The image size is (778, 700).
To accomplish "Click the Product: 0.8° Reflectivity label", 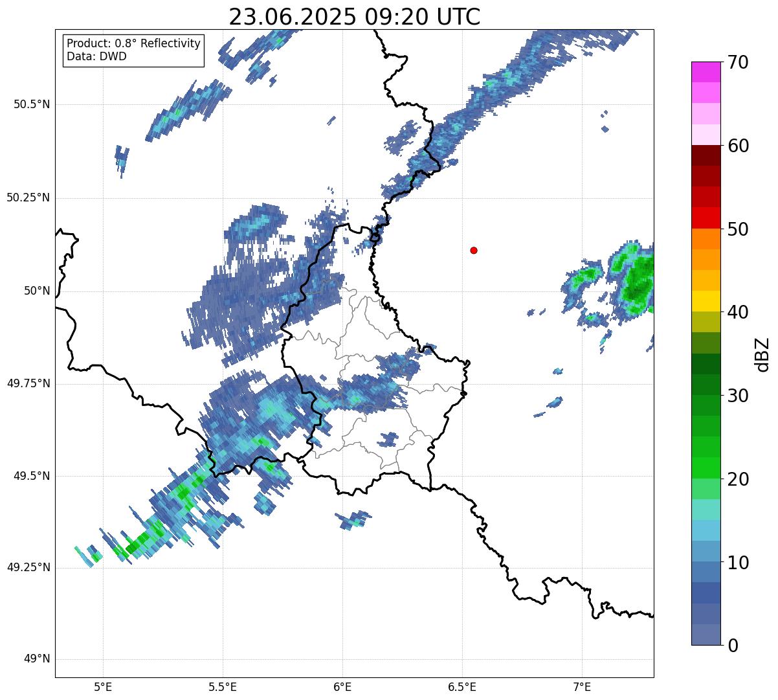I will click(x=134, y=43).
